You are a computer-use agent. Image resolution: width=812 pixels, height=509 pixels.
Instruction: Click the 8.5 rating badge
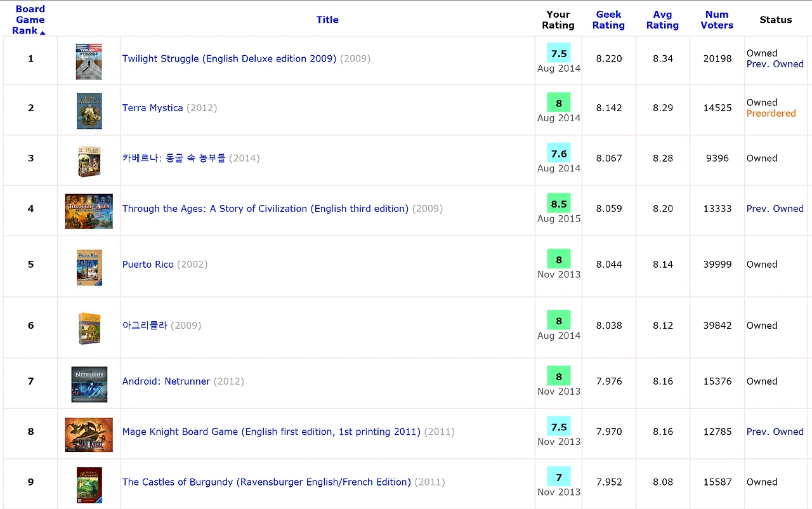coord(559,203)
